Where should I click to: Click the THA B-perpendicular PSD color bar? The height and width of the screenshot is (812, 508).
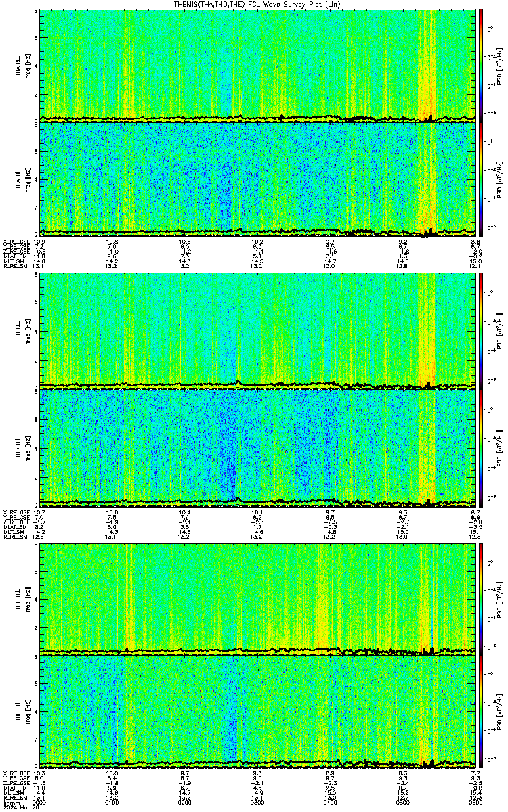pos(481,64)
